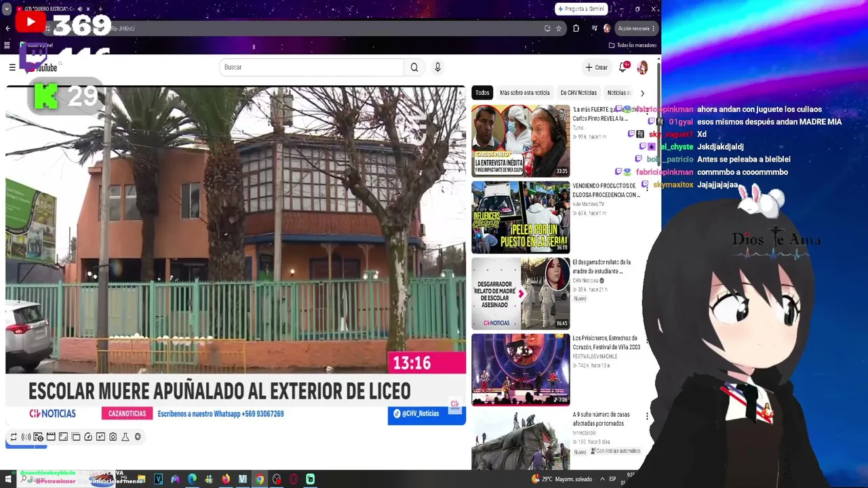Click the Chrome profile avatar in toolbar
868x488 pixels.
click(x=607, y=28)
